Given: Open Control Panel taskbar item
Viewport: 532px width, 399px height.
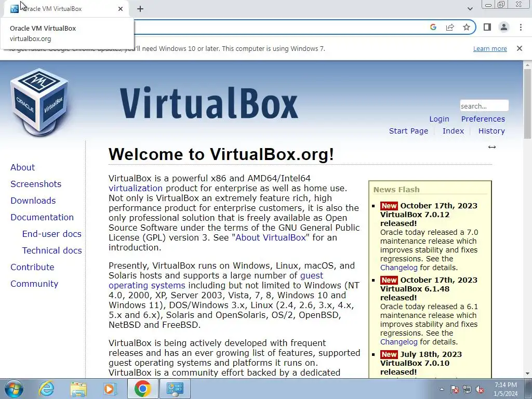Looking at the screenshot, I should pyautogui.click(x=175, y=389).
